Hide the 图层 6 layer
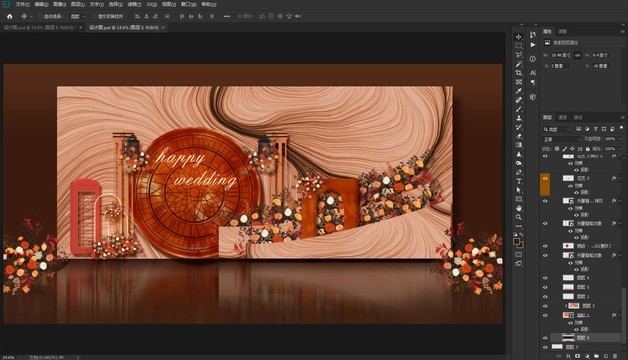Screen dimensions: 628x360 (545, 278)
